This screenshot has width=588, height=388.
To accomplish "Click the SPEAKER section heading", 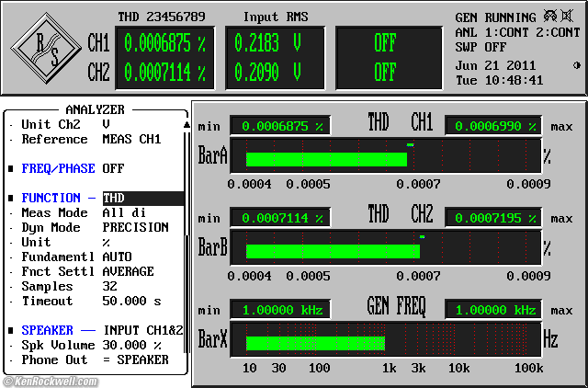I will point(47,331).
